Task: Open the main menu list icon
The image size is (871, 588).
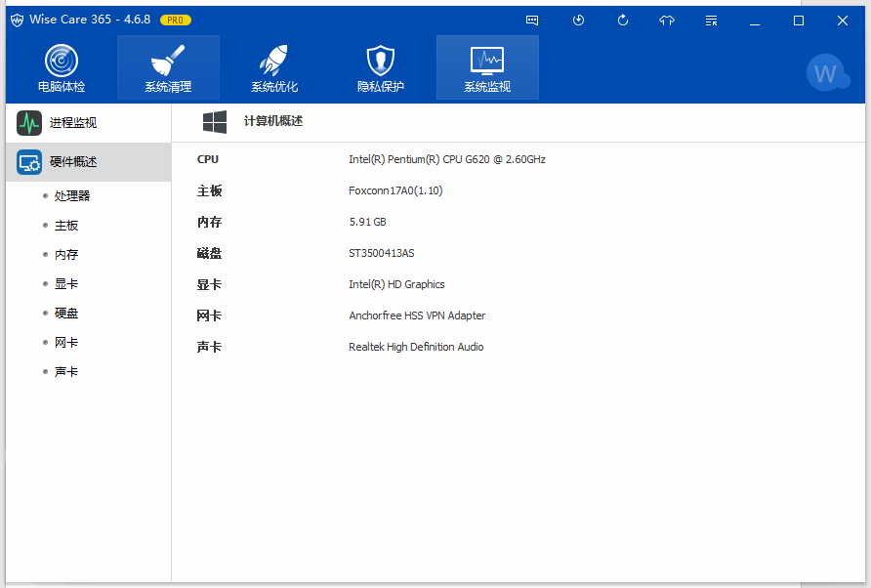Action: pos(711,21)
